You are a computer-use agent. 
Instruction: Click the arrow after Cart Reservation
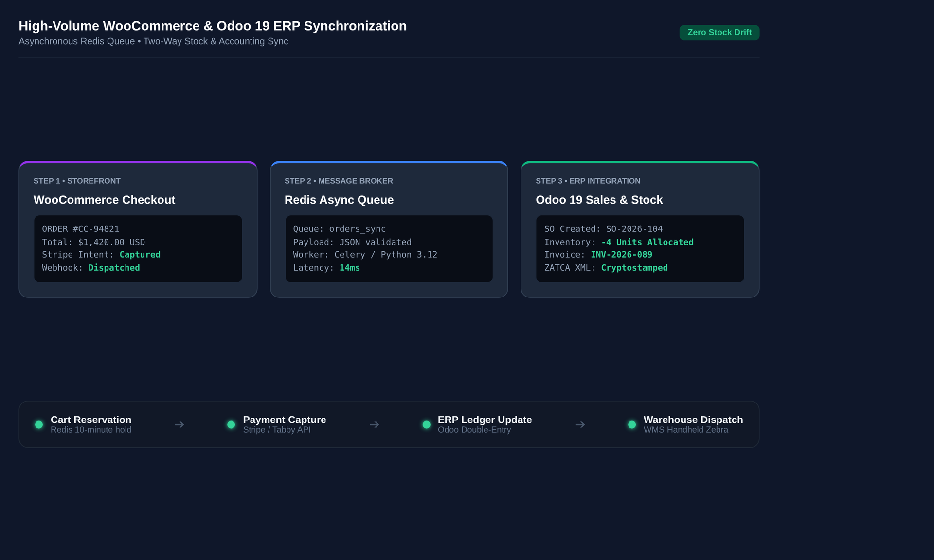tap(180, 425)
